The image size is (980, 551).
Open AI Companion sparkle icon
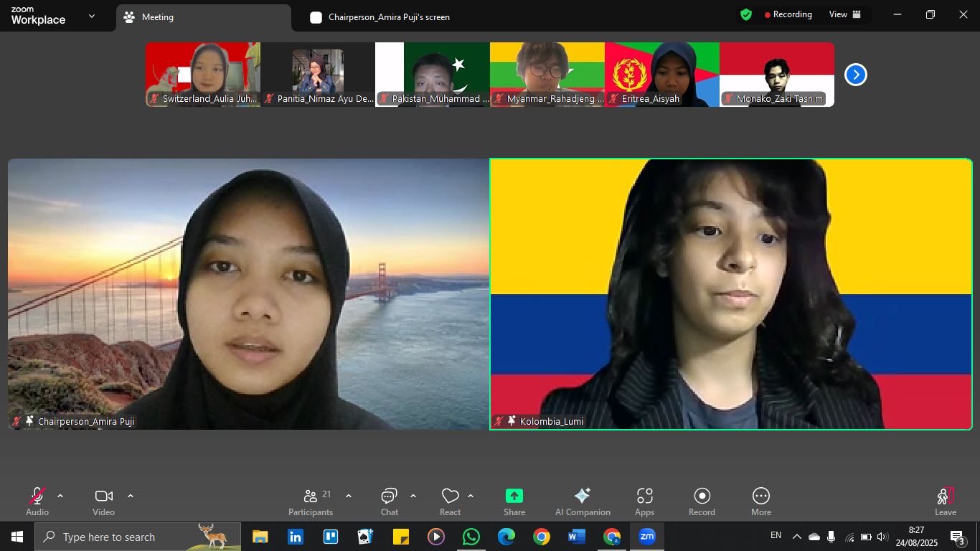582,496
